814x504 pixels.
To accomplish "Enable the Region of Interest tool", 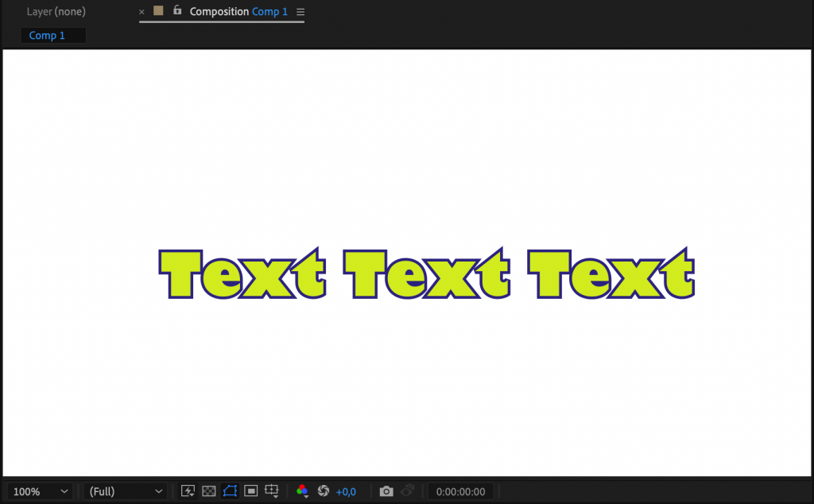I will pyautogui.click(x=250, y=490).
